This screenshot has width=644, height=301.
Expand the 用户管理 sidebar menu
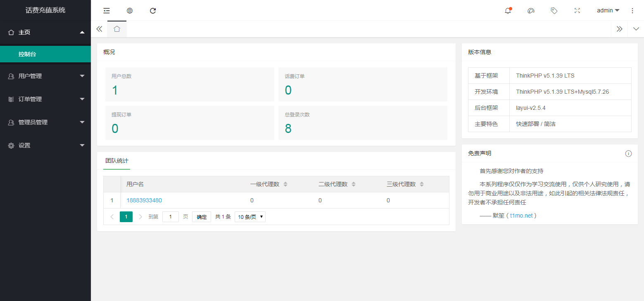[x=45, y=76]
